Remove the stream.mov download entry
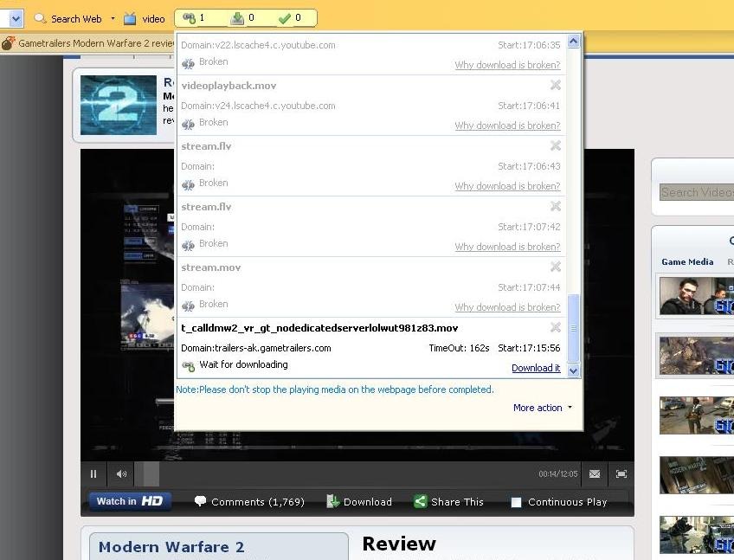The height and width of the screenshot is (560, 734). (555, 267)
